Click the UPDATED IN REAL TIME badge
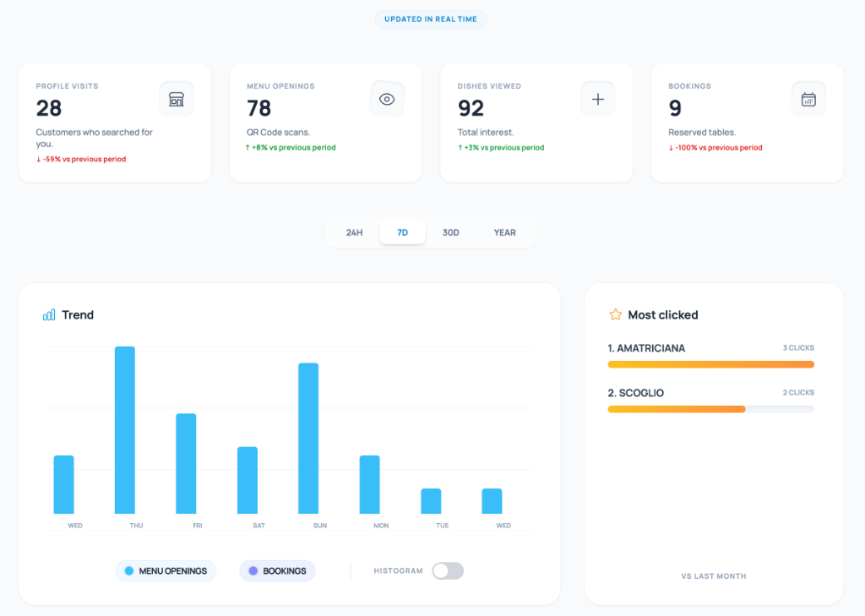 coord(431,19)
